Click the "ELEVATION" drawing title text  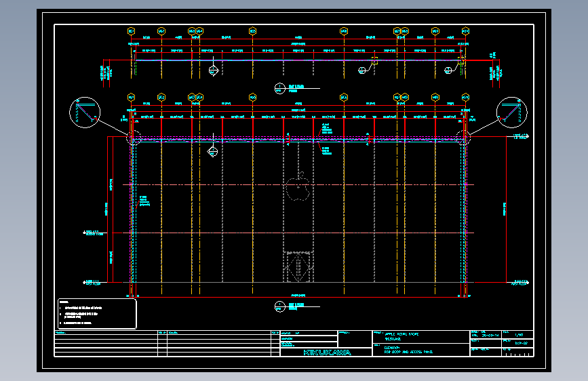tap(392, 348)
